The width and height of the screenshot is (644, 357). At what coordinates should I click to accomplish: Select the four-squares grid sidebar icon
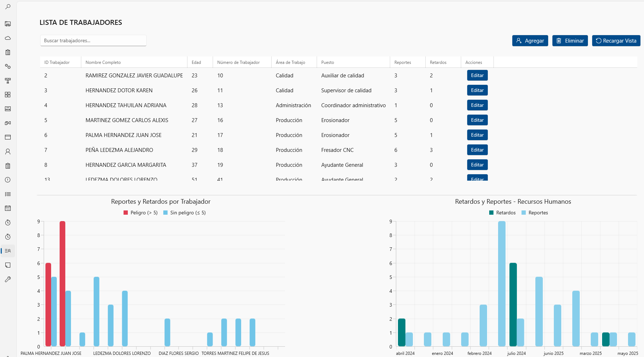coord(8,95)
